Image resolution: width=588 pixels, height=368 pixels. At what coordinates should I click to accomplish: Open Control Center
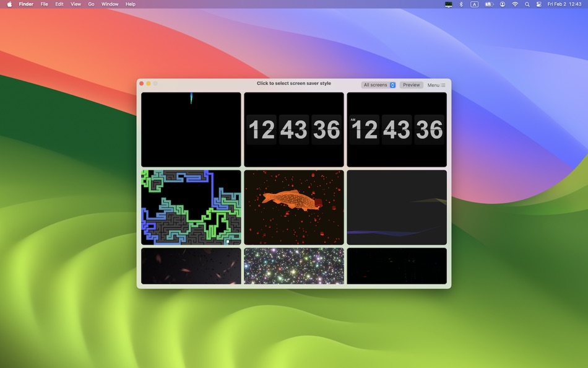[539, 4]
